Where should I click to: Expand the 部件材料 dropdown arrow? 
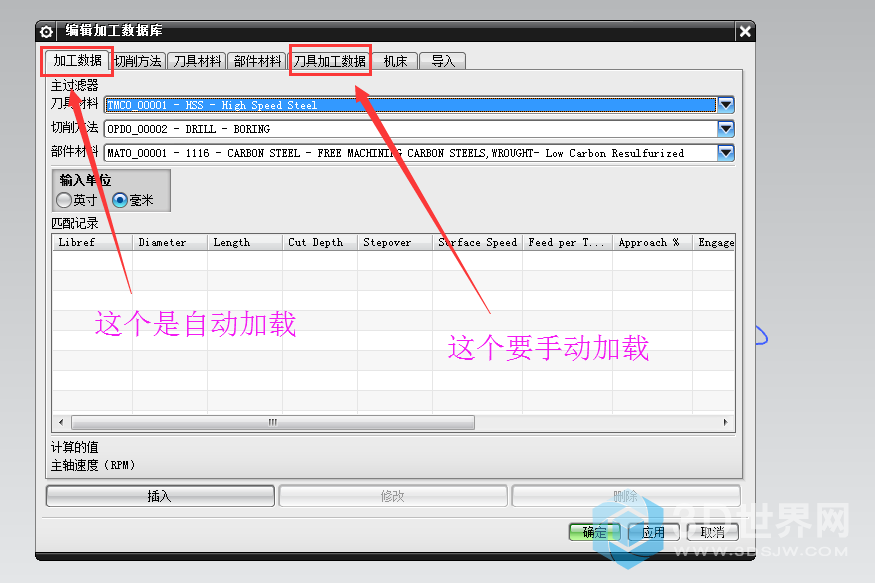[x=725, y=153]
